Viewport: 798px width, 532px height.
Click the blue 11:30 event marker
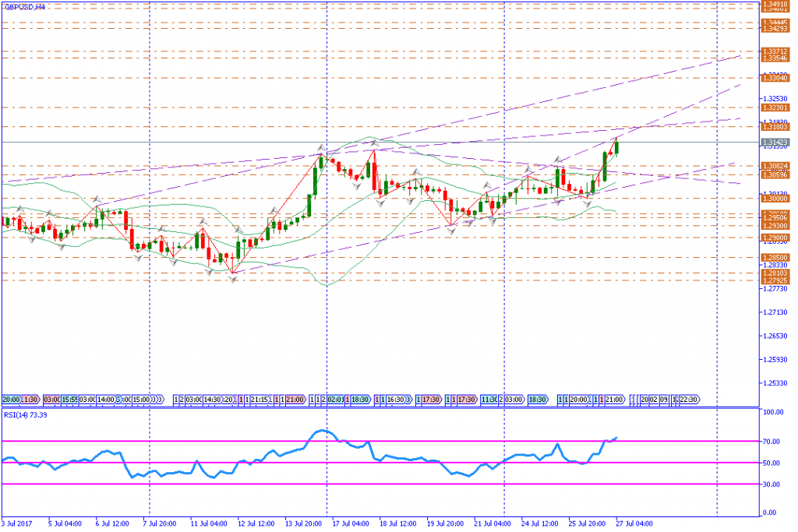click(489, 400)
